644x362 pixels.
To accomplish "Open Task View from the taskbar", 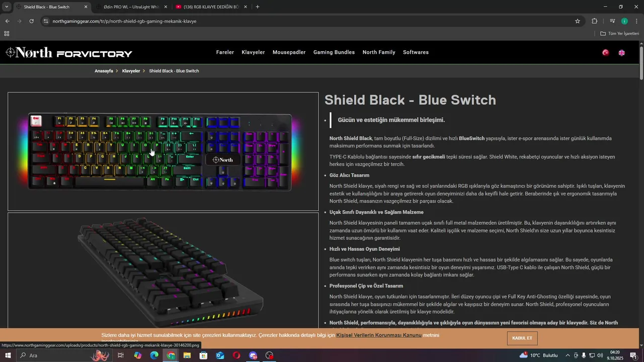I will coord(121,355).
